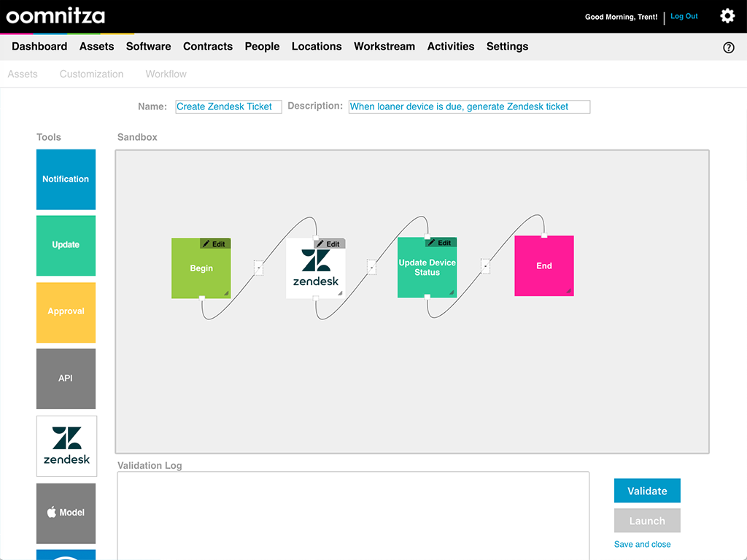
Task: Choose the yellow Approval tool tile
Action: 66,311
